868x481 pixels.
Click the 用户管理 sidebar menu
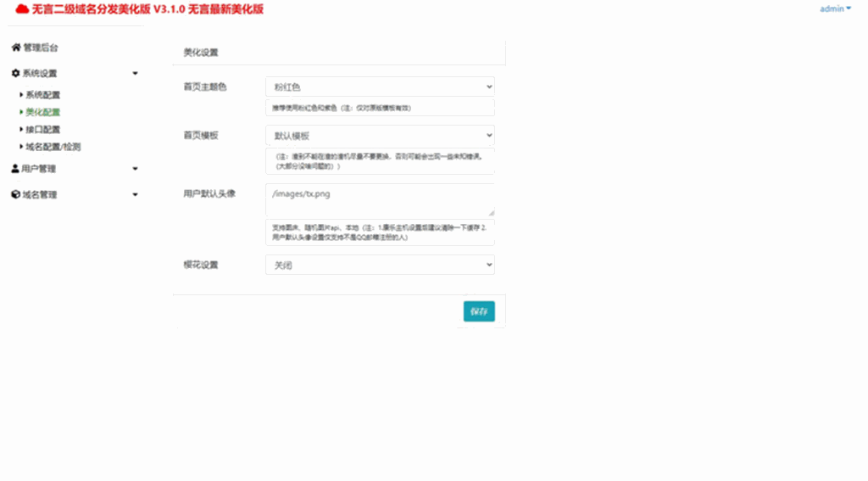pyautogui.click(x=38, y=169)
